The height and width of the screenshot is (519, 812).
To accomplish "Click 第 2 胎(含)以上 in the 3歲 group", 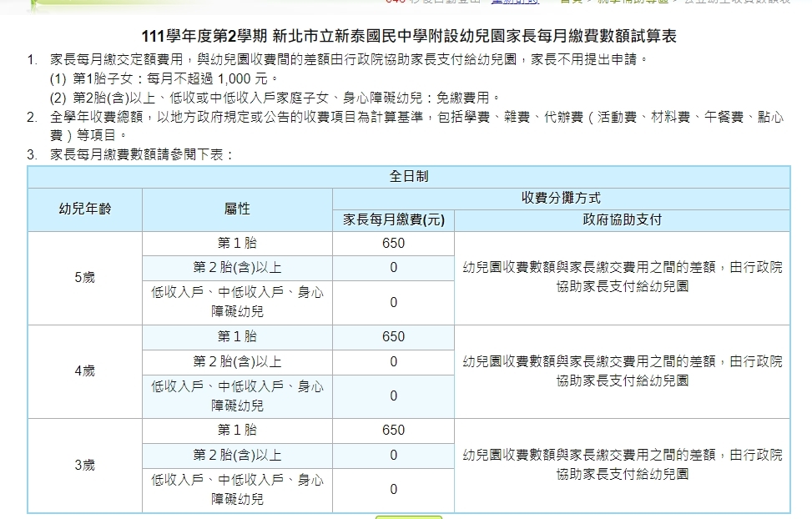I will [237, 456].
